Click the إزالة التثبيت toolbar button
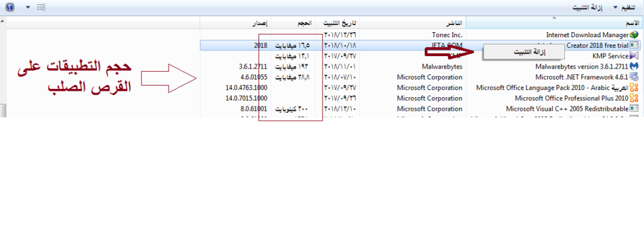The height and width of the screenshot is (230, 644). click(587, 8)
